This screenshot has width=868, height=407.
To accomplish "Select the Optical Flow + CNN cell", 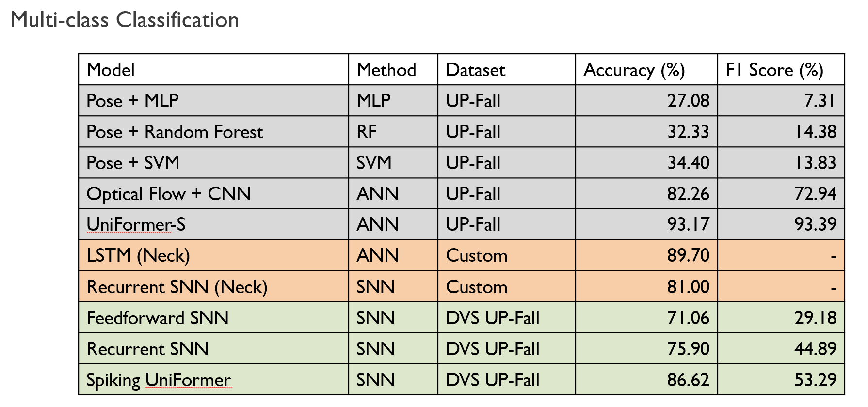I will tap(213, 194).
